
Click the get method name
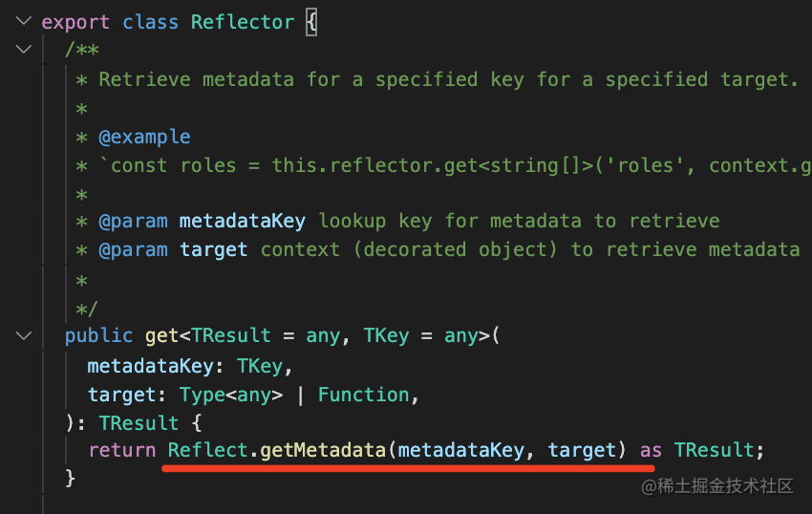(161, 335)
